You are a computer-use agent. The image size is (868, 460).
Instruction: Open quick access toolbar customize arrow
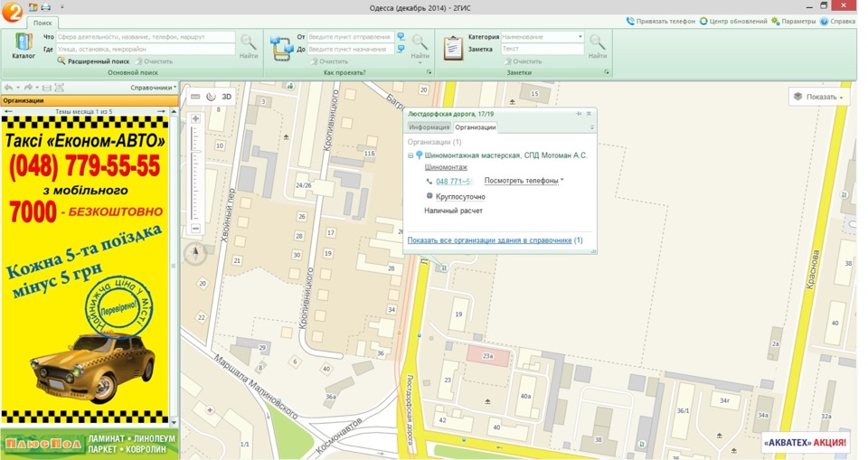(62, 7)
